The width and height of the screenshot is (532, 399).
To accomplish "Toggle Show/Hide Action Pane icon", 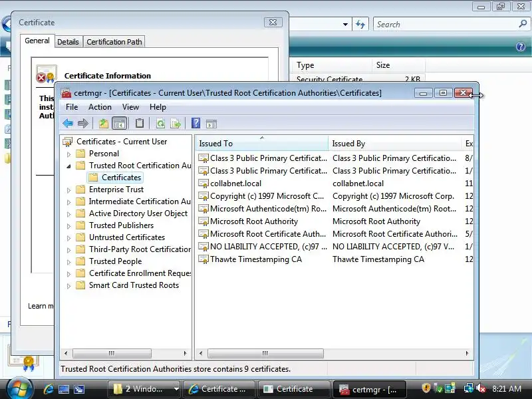I will pos(211,124).
